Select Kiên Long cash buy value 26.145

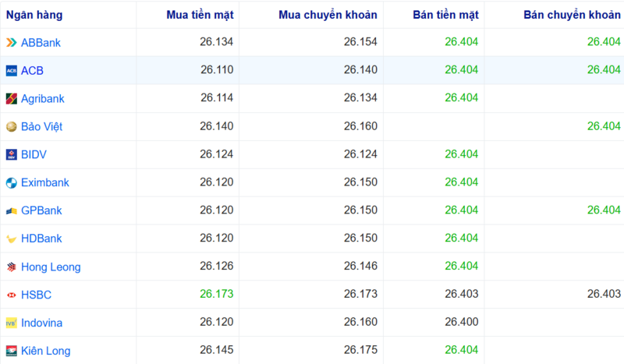tap(217, 350)
